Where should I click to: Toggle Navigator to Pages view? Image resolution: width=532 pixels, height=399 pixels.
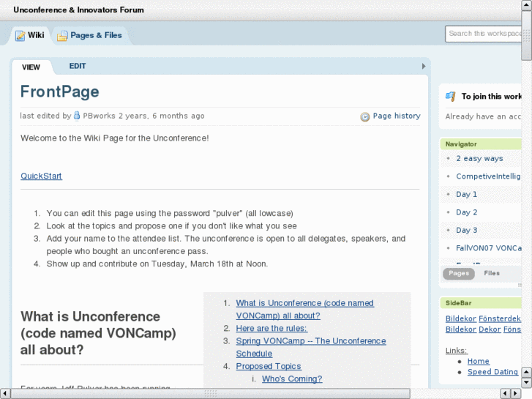(x=459, y=273)
